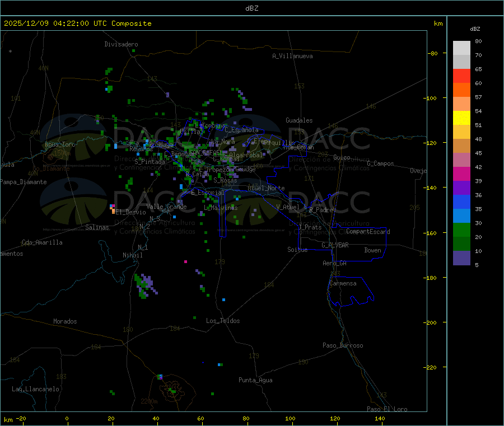The image size is (504, 426).
Task: Click the 'A_Villanueva' map label
Action: tap(292, 56)
